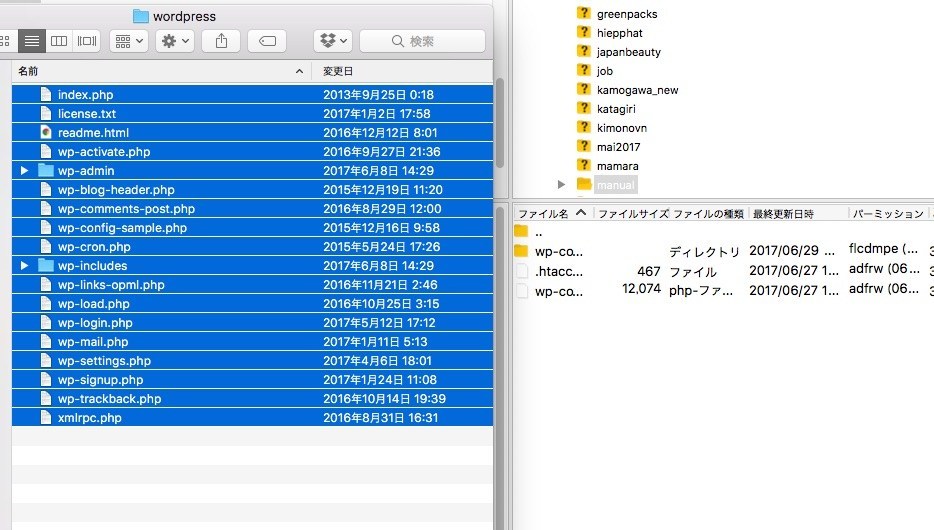The width and height of the screenshot is (934, 530).
Task: Sort remote files by 最終更新日時 header
Action: (798, 213)
